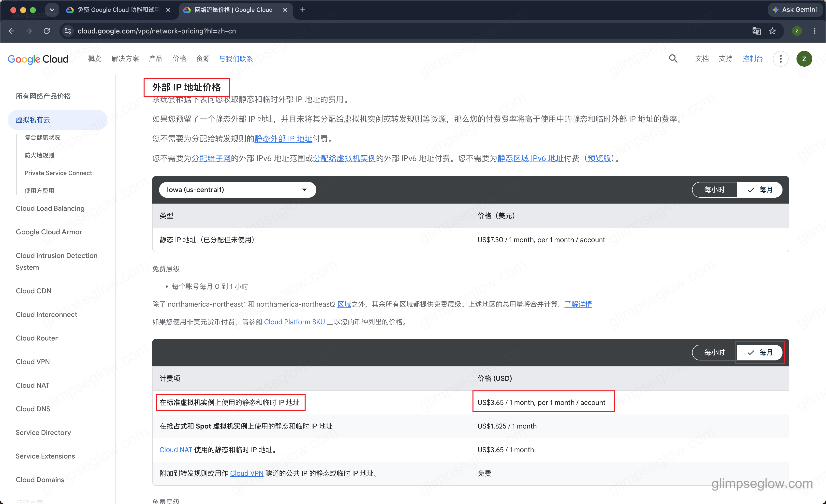Screen dimensions: 826x504
Task: Select 每月 in the first pricing table
Action: pos(760,190)
